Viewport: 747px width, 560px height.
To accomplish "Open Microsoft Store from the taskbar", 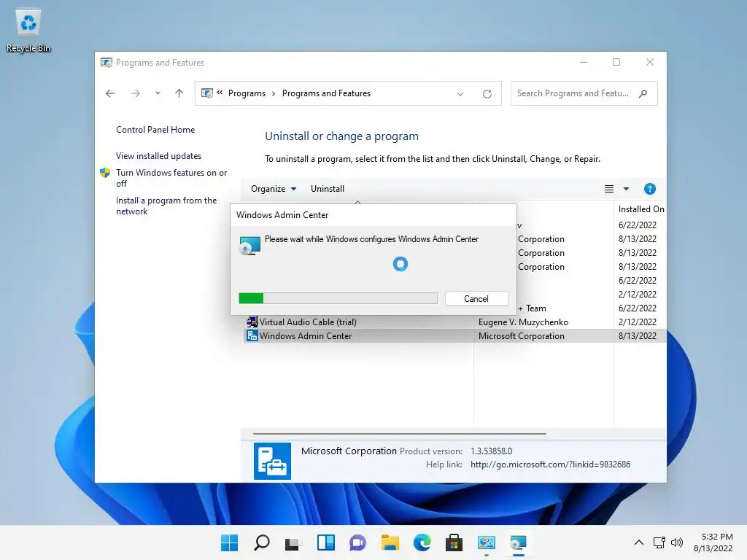I will click(x=454, y=542).
